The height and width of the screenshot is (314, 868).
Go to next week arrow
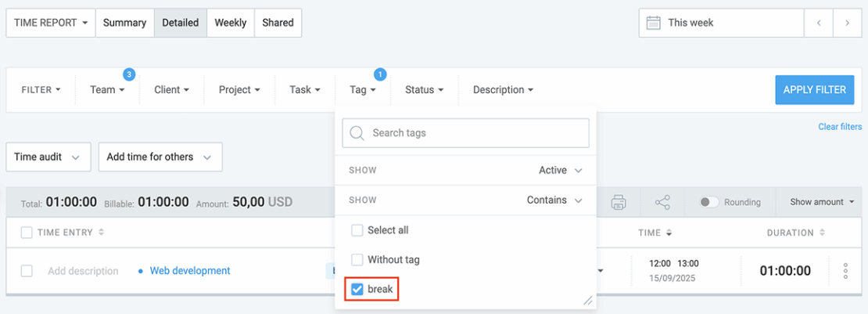point(847,23)
